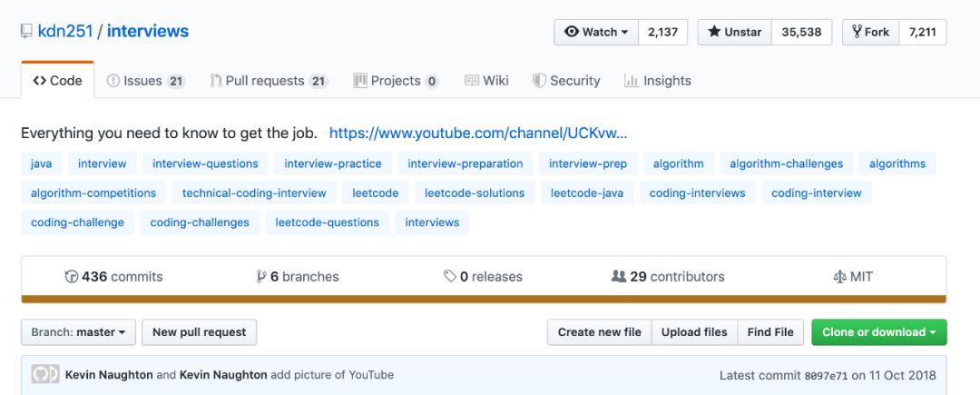View the 0 releases page
980x395 pixels.
483,276
